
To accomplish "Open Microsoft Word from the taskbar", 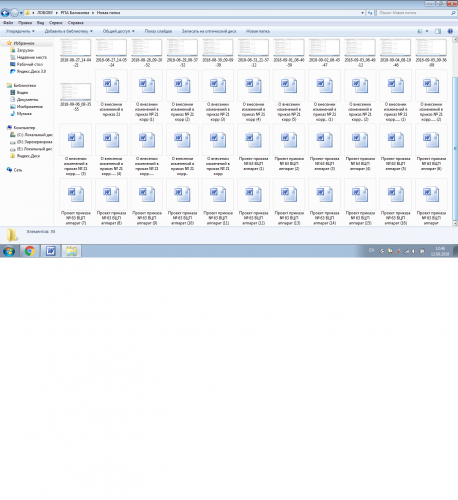I will [x=51, y=251].
